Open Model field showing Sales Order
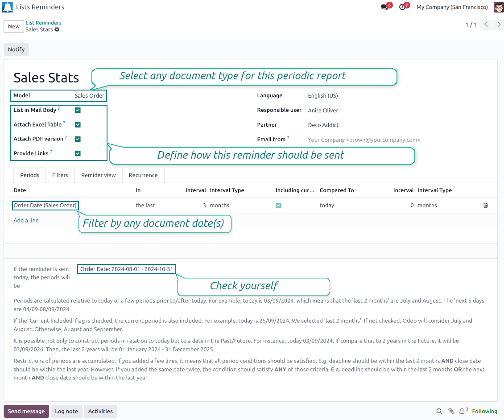Viewport: 504px width, 420px height. pyautogui.click(x=90, y=96)
